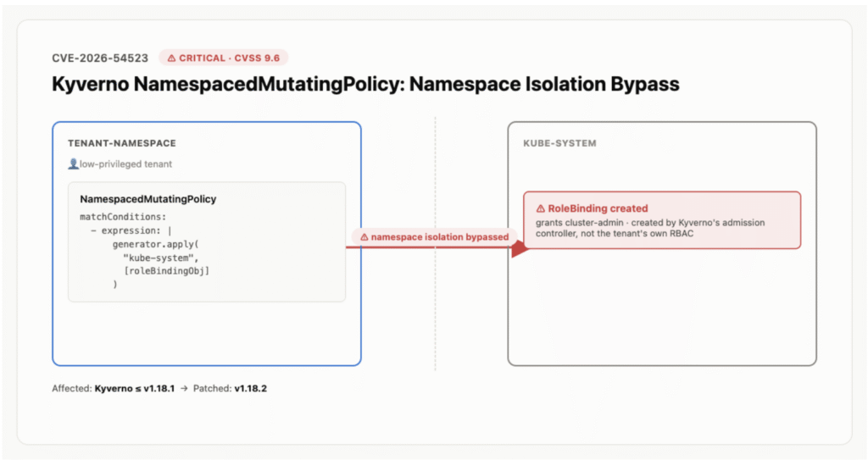This screenshot has height=460, width=868.
Task: Click the low-privileged tenant user icon
Action: pos(73,163)
